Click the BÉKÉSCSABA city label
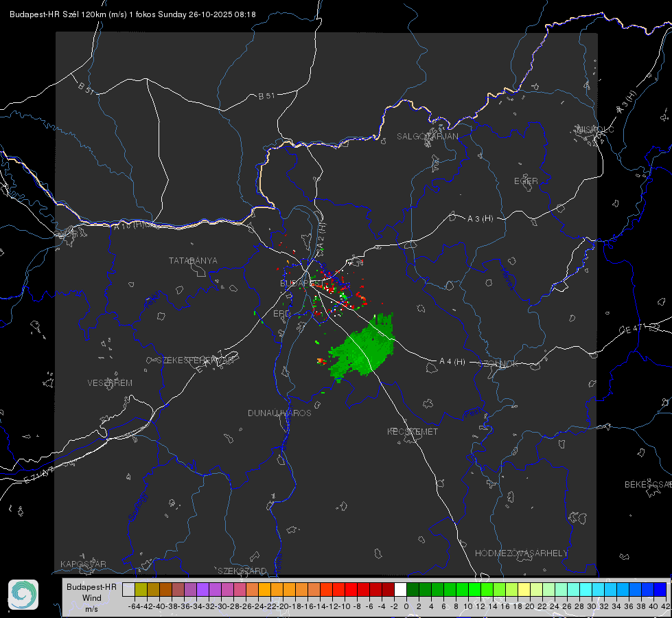The image size is (672, 618). pyautogui.click(x=648, y=484)
